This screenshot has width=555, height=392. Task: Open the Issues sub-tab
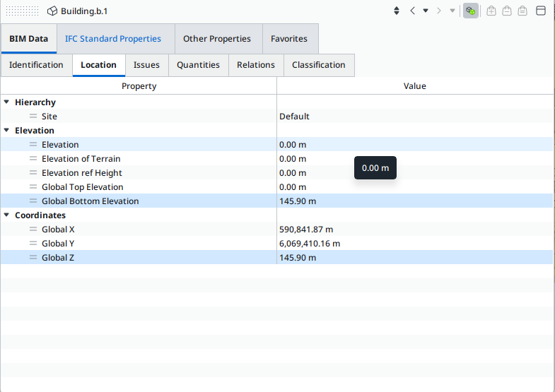click(x=146, y=65)
